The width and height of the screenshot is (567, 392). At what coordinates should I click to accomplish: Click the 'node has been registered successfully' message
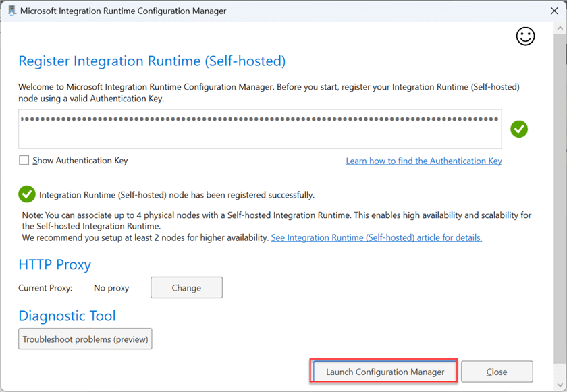pyautogui.click(x=177, y=195)
